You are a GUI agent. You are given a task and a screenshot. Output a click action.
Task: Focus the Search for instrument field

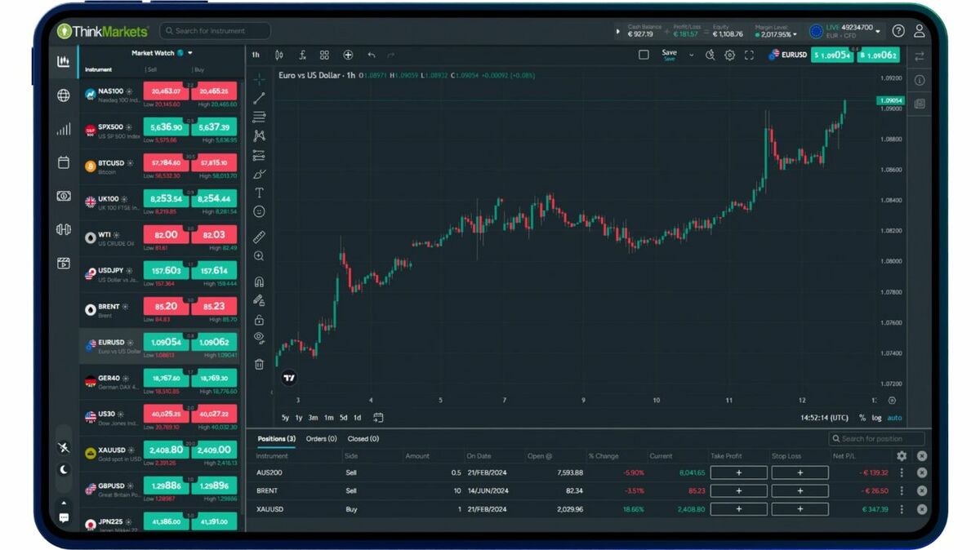point(215,31)
